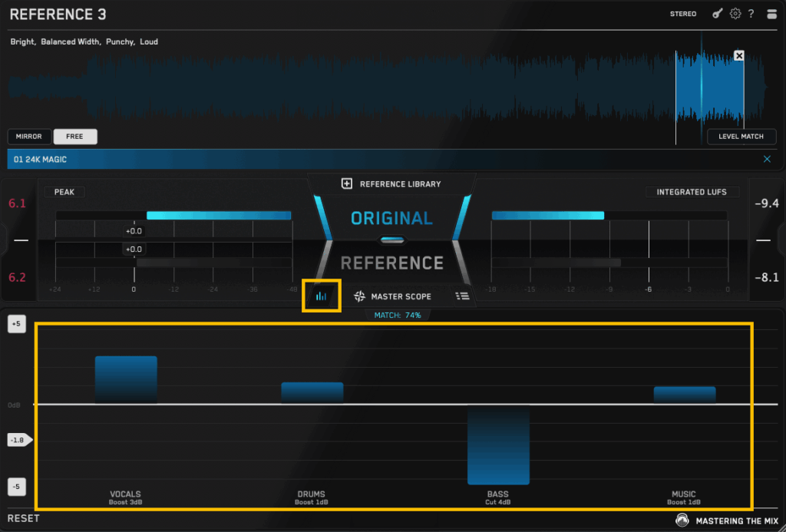Enable MIRROR playback mode

tap(29, 137)
